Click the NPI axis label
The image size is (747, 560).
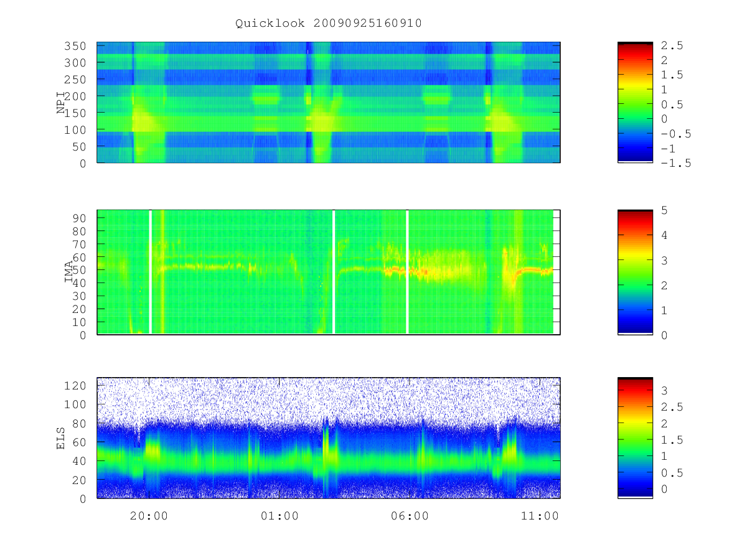click(x=61, y=102)
